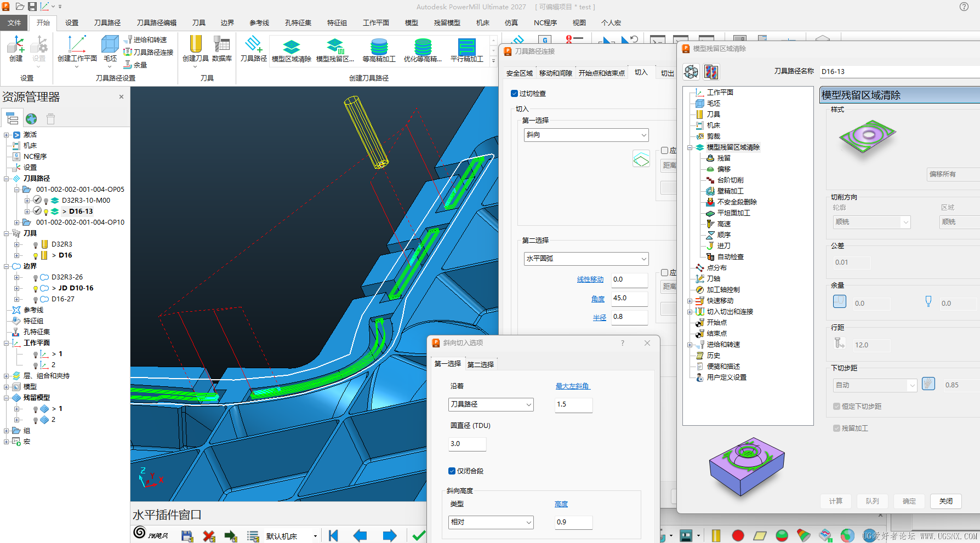This screenshot has height=543, width=980.
Task: Click the red sphere icon in status bar
Action: 738,535
